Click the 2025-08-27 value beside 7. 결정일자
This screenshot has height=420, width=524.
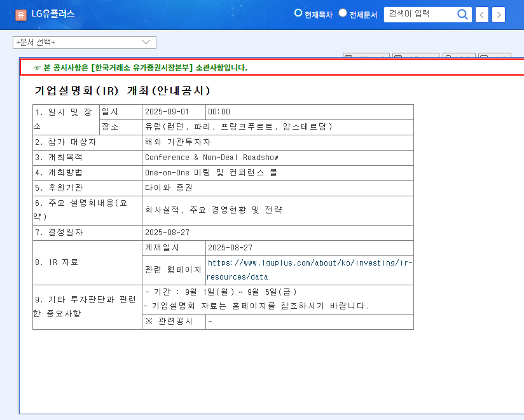[x=278, y=233]
